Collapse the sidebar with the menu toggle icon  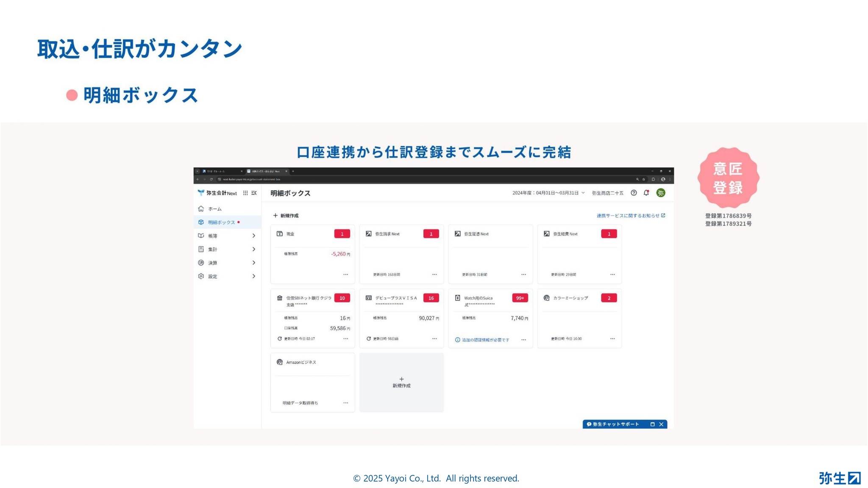coord(254,193)
